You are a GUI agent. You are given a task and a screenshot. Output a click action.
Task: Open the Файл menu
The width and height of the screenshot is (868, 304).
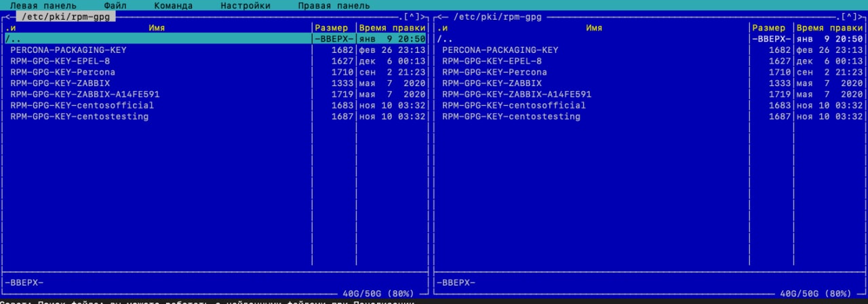(x=115, y=5)
